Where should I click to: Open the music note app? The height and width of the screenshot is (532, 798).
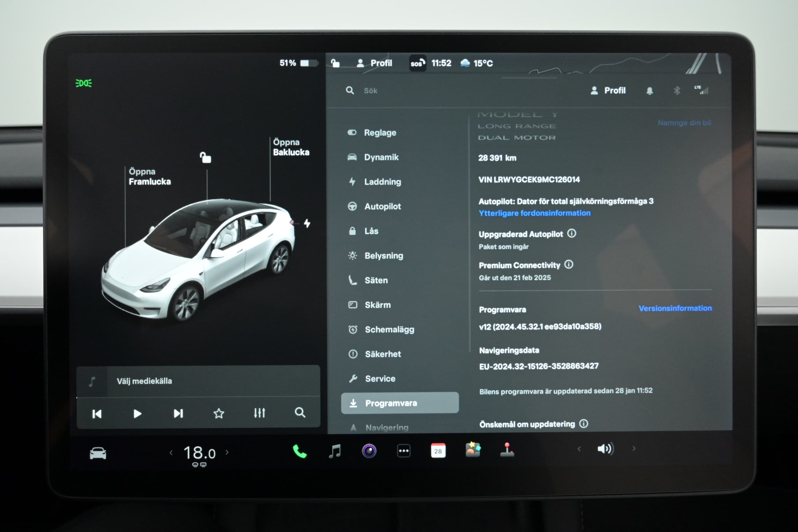[335, 451]
